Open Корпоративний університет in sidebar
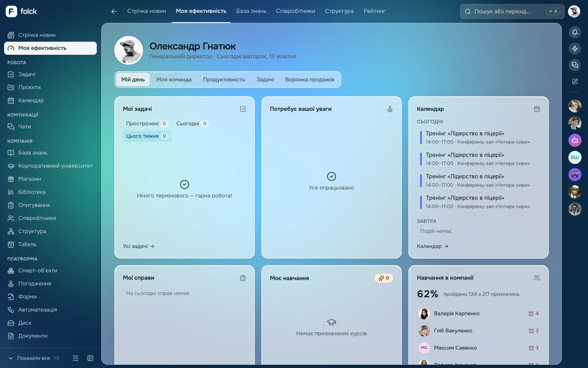 tap(50, 166)
